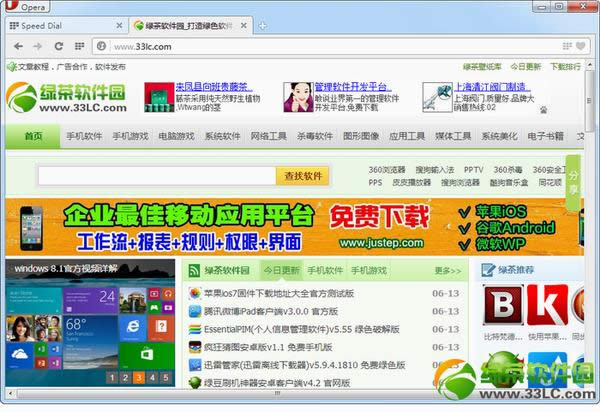Open 网络工具 category
The image size is (600, 412).
[268, 136]
